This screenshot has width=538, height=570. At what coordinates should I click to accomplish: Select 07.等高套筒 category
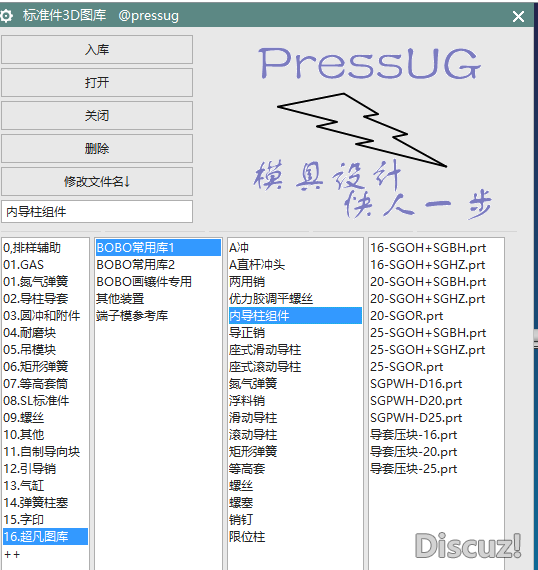(x=45, y=384)
